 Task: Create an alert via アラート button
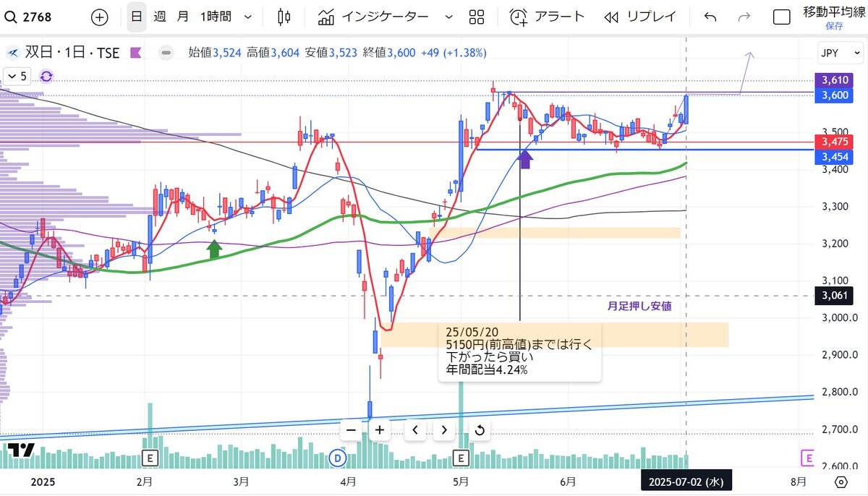(x=547, y=16)
